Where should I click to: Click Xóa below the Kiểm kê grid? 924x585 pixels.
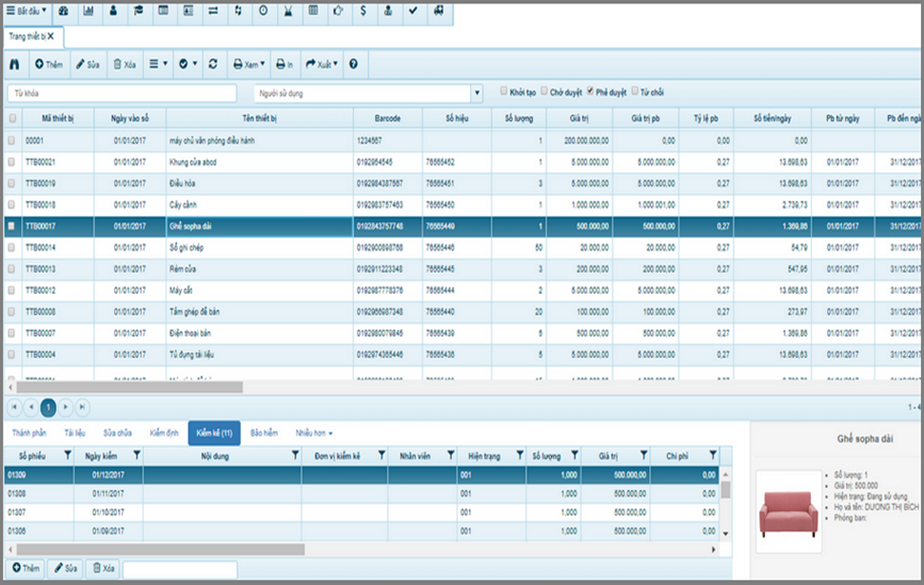[x=103, y=568]
